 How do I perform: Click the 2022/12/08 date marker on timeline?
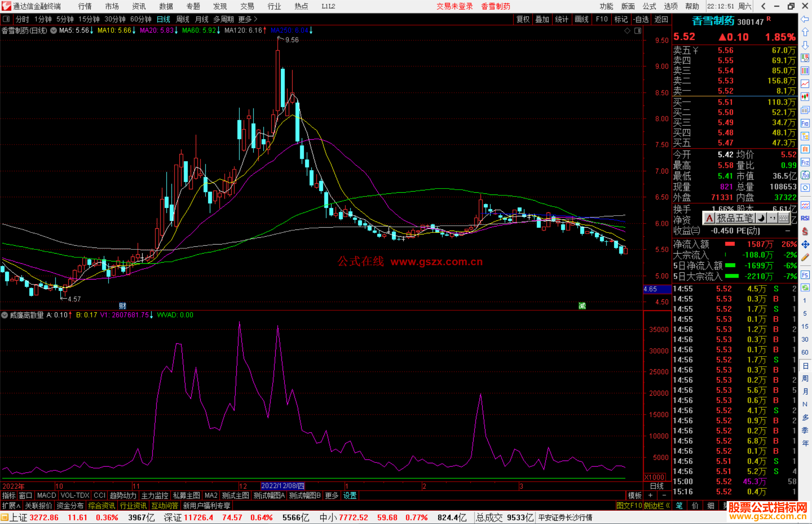click(x=283, y=486)
